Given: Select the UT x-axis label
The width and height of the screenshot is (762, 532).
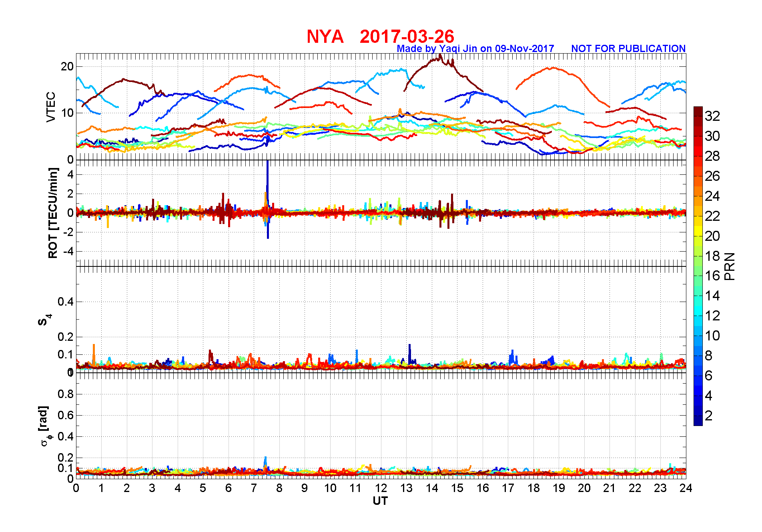Looking at the screenshot, I should tap(380, 501).
